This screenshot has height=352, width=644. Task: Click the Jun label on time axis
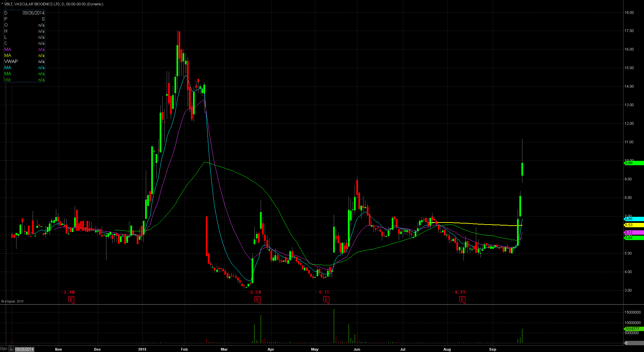click(x=357, y=349)
